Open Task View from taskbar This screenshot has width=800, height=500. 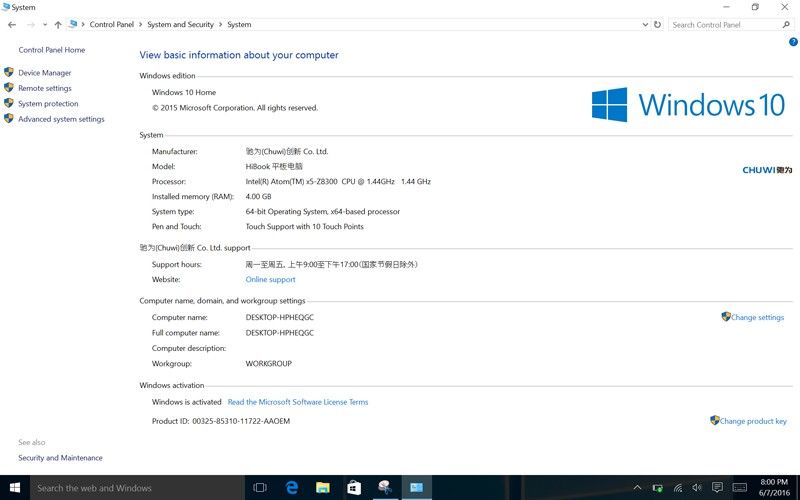coord(260,488)
